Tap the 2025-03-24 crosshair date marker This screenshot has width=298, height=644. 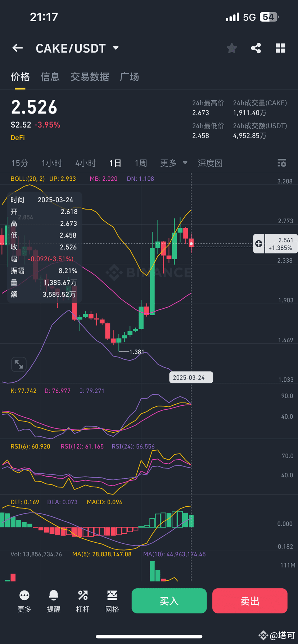tap(191, 377)
